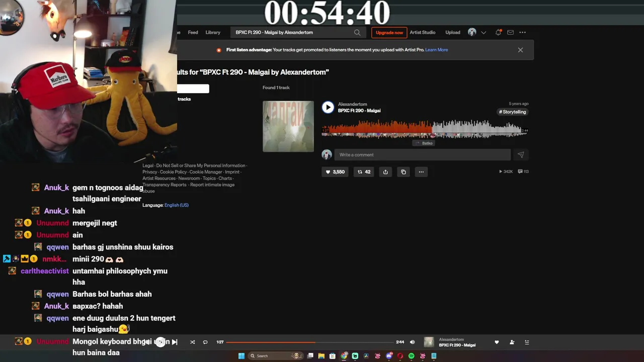Click the user avatar in the header

[x=472, y=32]
